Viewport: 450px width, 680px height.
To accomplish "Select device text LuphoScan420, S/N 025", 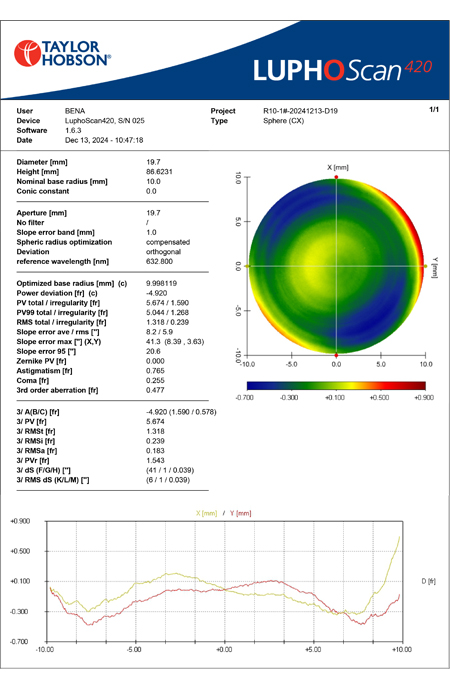I will coord(105,121).
